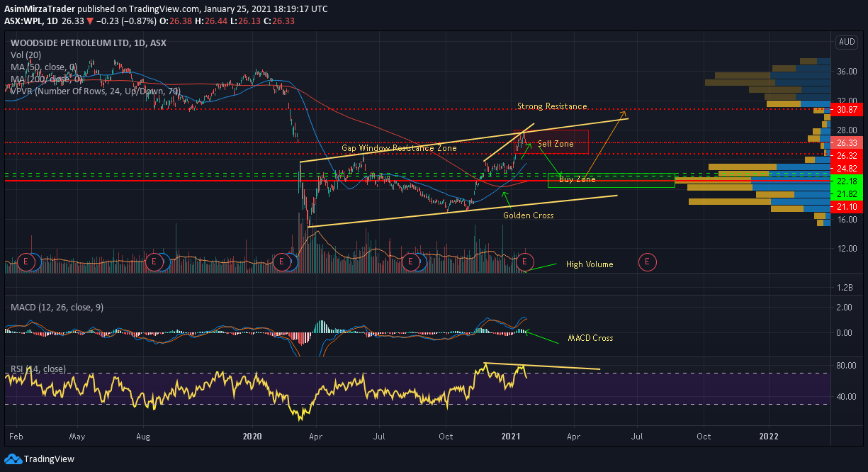Click the MA (50, close, 0) legend
The image size is (868, 472).
(x=44, y=67)
